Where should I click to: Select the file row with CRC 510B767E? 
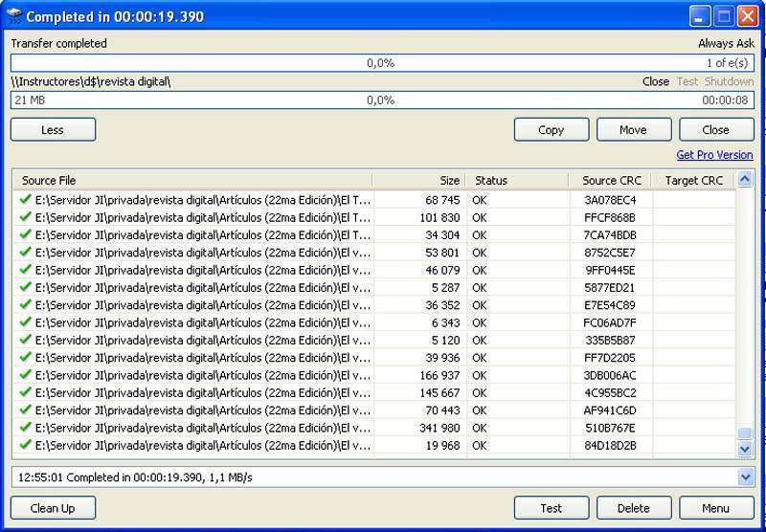[x=374, y=428]
